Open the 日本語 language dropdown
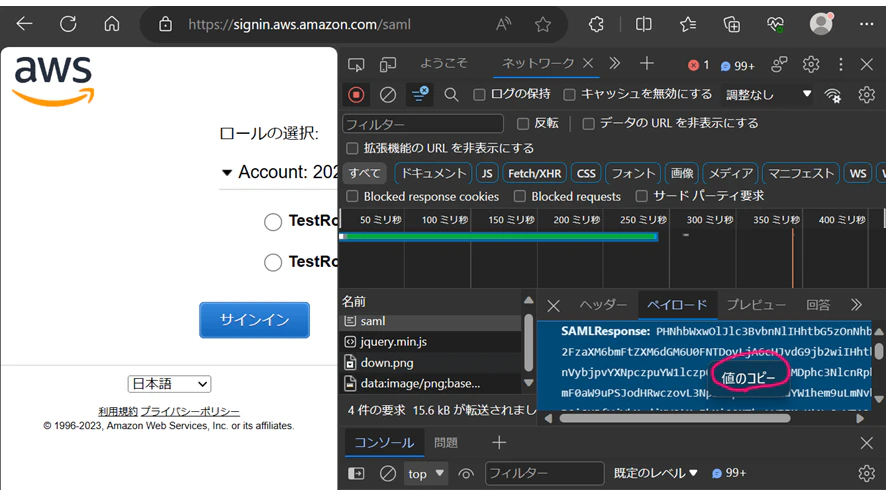 pos(170,384)
